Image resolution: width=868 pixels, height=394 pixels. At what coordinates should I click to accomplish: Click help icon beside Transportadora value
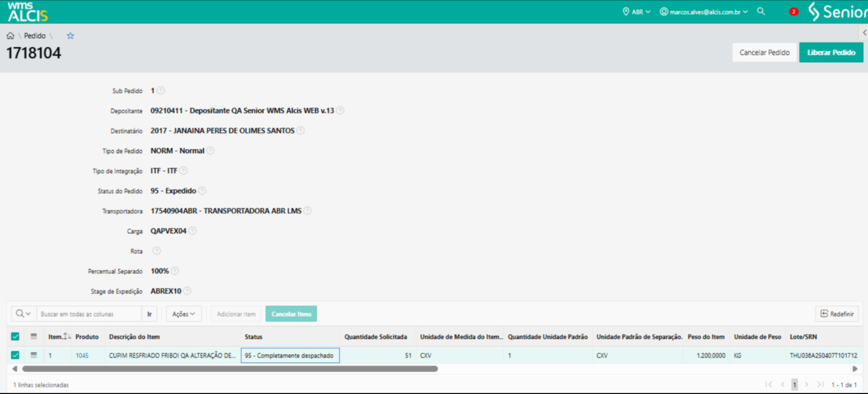(307, 211)
